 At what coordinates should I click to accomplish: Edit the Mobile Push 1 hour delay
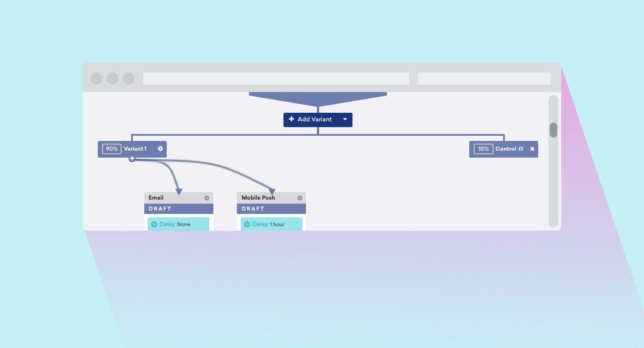pos(277,224)
